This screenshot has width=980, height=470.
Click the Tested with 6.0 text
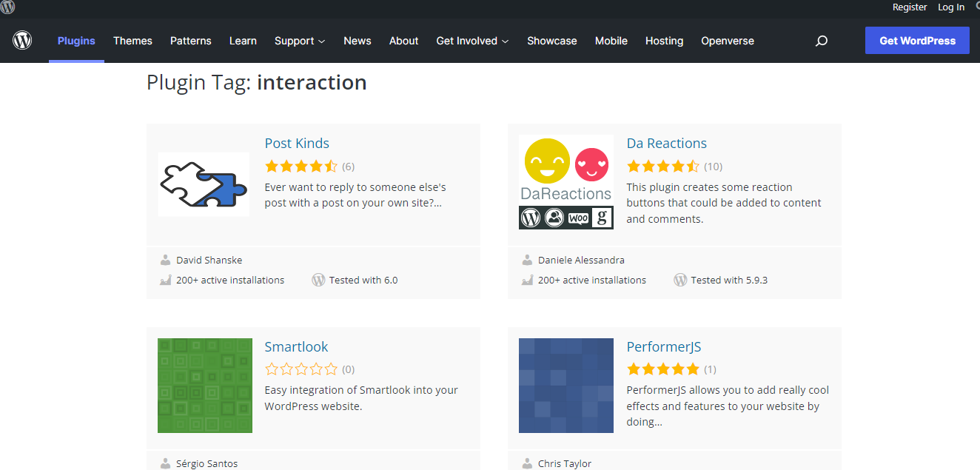click(x=363, y=280)
